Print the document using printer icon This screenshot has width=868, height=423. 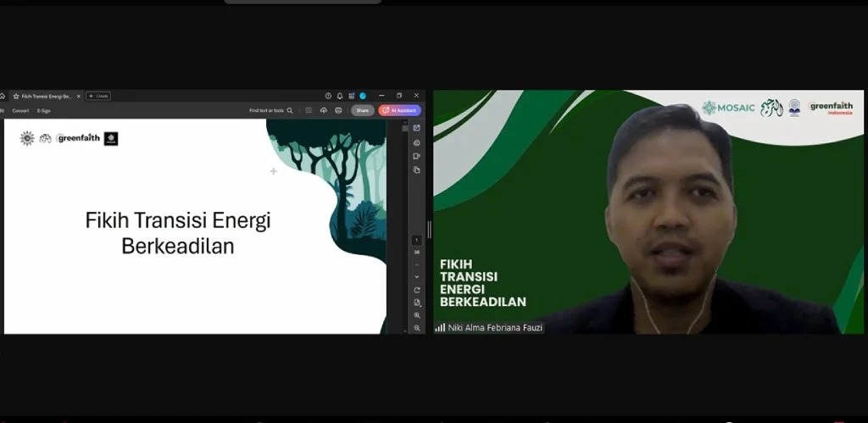(338, 110)
